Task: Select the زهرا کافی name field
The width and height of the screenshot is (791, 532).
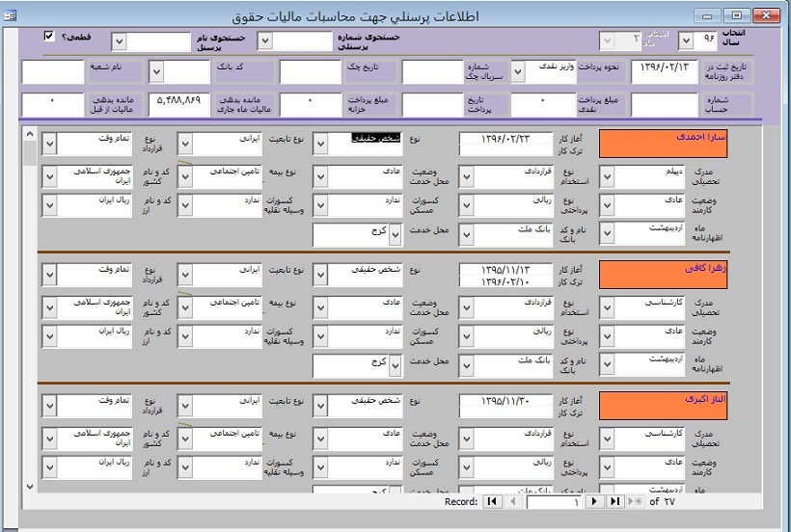Action: click(663, 275)
